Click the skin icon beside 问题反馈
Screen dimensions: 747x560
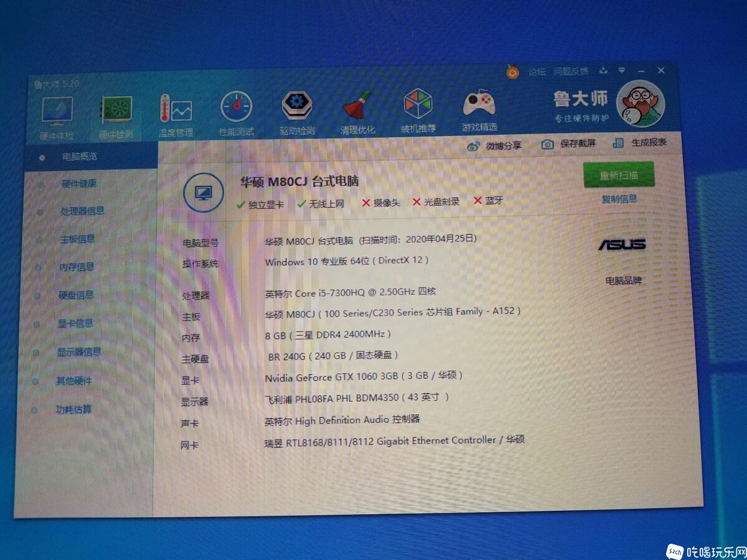[603, 71]
